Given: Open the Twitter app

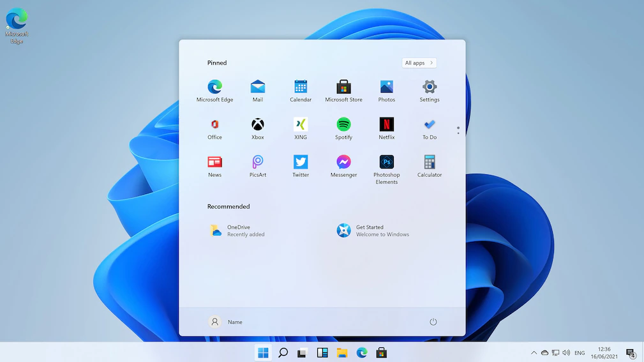Looking at the screenshot, I should (301, 166).
